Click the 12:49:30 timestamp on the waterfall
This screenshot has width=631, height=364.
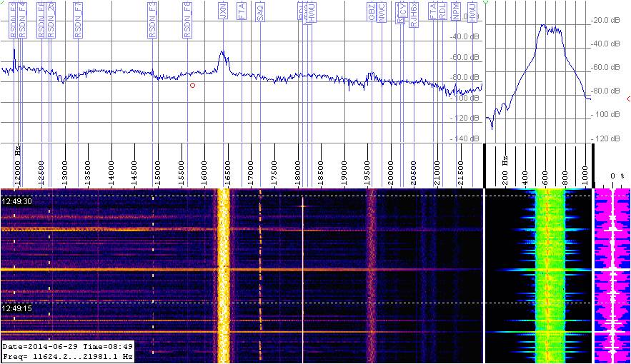tap(15, 202)
